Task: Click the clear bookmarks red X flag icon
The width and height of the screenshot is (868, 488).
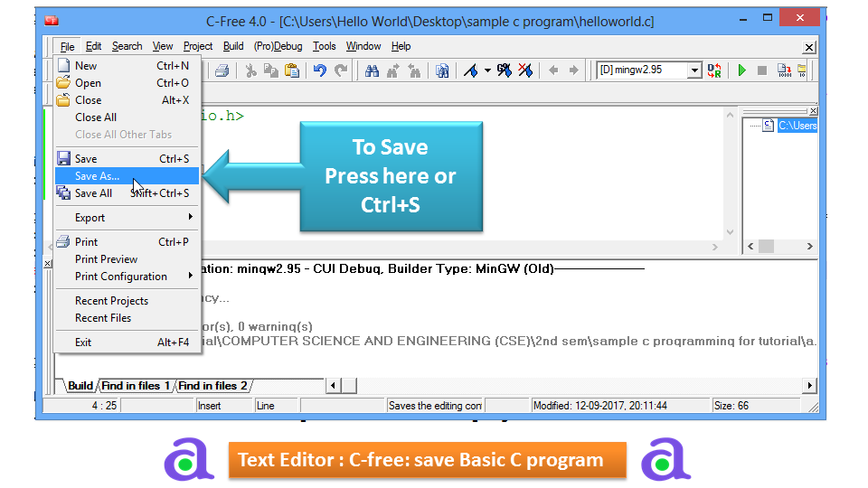Action: [x=525, y=70]
